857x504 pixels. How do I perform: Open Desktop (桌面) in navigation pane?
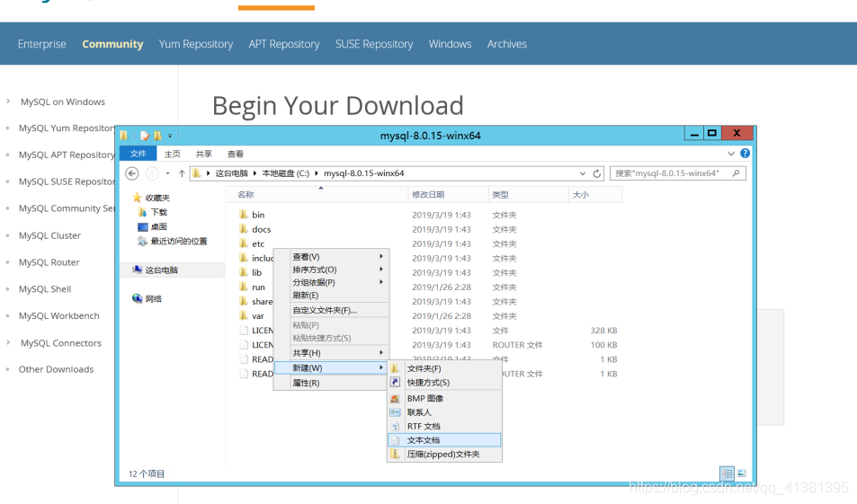153,226
